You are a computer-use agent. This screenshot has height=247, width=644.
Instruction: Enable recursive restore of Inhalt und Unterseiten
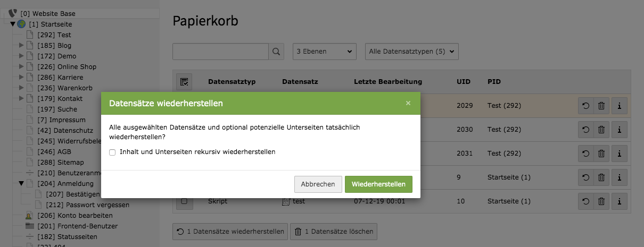(x=112, y=152)
